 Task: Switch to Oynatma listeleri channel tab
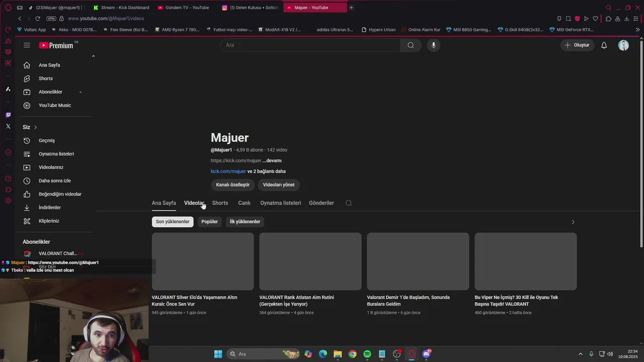[x=281, y=203]
